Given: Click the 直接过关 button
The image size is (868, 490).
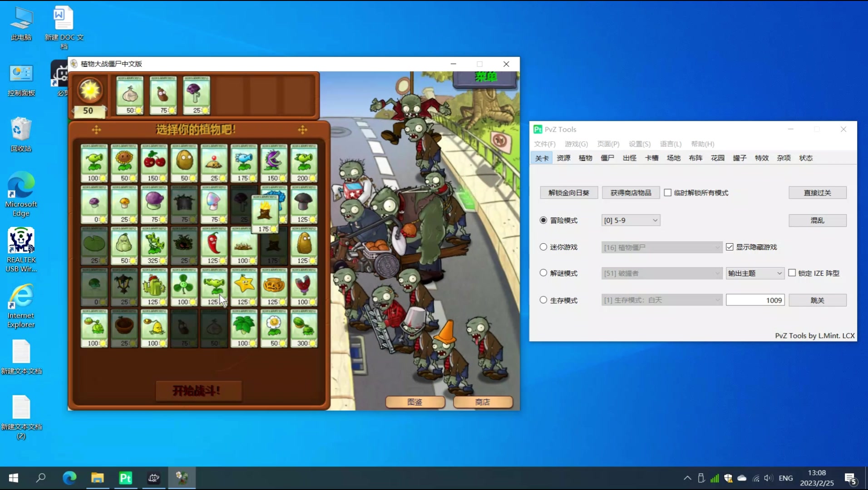Looking at the screenshot, I should point(817,193).
